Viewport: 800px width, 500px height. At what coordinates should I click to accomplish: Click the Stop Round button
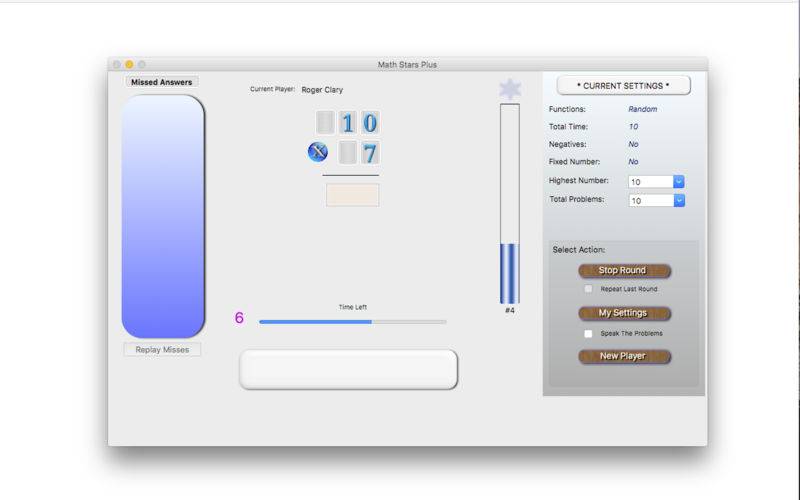624,270
